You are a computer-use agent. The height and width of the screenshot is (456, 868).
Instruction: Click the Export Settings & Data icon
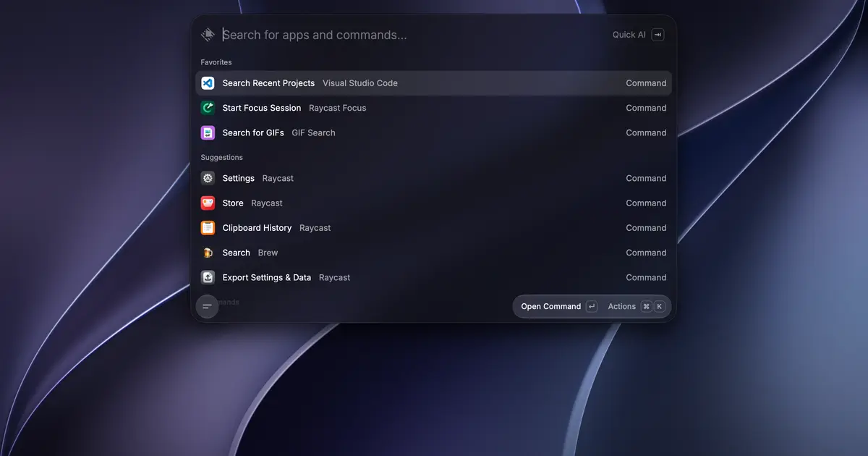click(208, 277)
